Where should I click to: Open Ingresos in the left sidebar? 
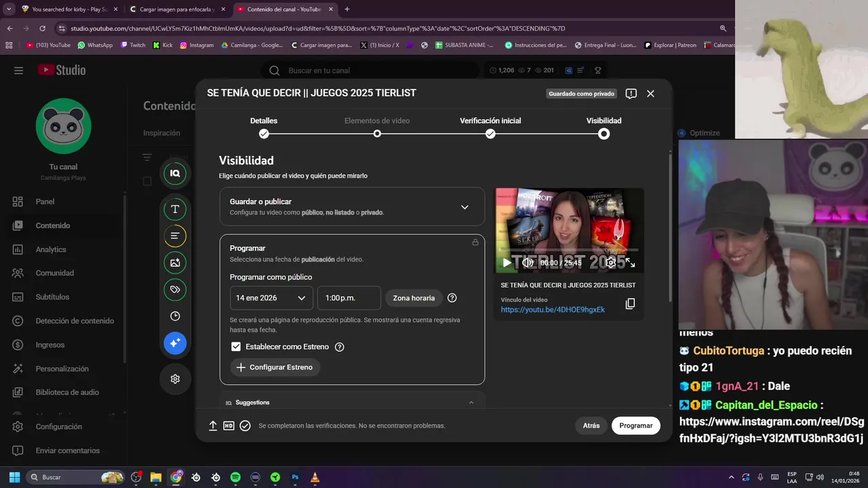pos(63,345)
